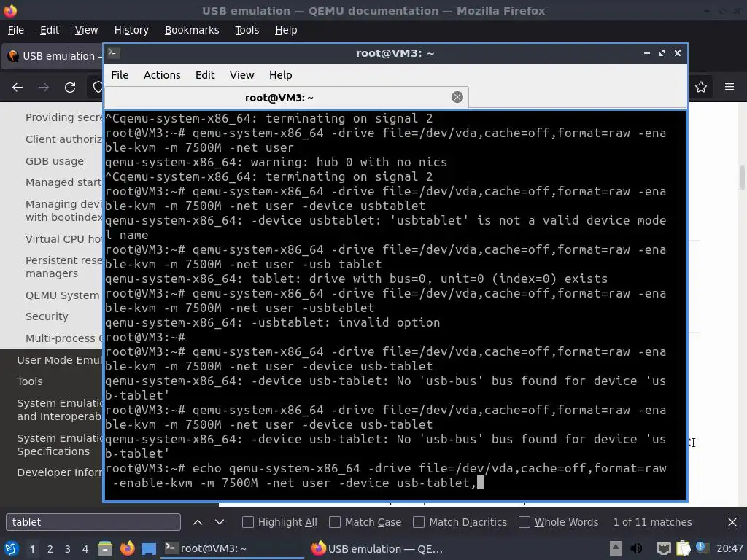
Task: Click the find bar search field
Action: click(93, 522)
